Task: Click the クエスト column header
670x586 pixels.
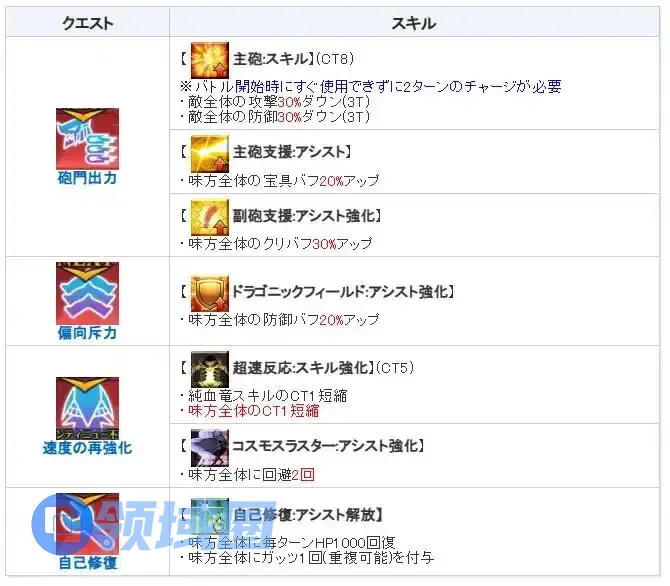Action: point(88,23)
